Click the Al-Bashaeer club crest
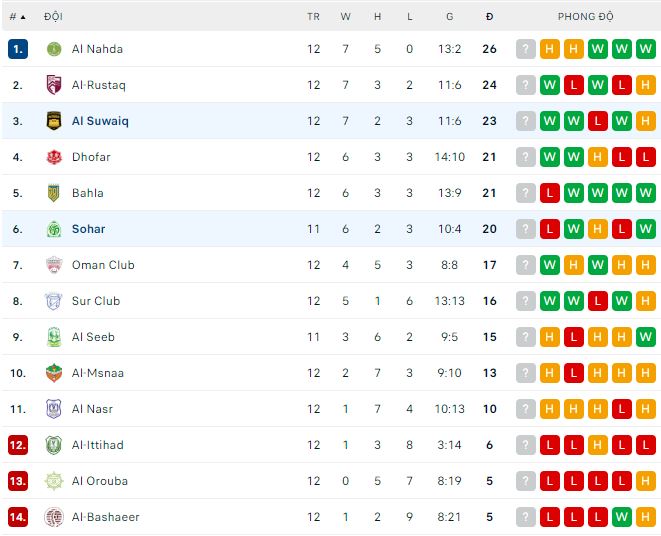 [x=54, y=517]
